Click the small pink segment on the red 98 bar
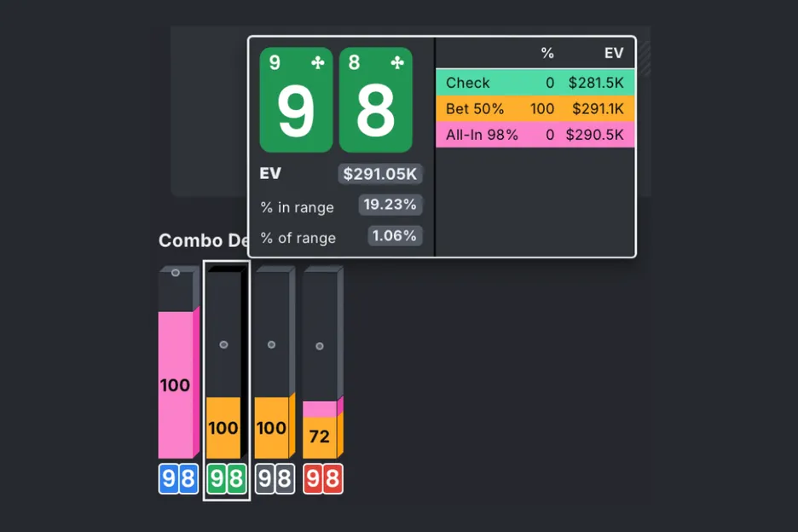This screenshot has width=798, height=532. pos(320,409)
